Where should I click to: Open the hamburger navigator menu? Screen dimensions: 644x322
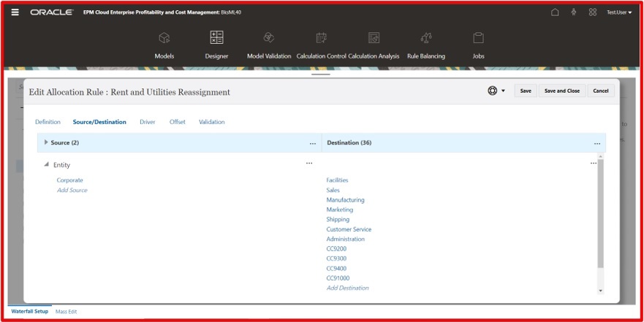tap(15, 12)
